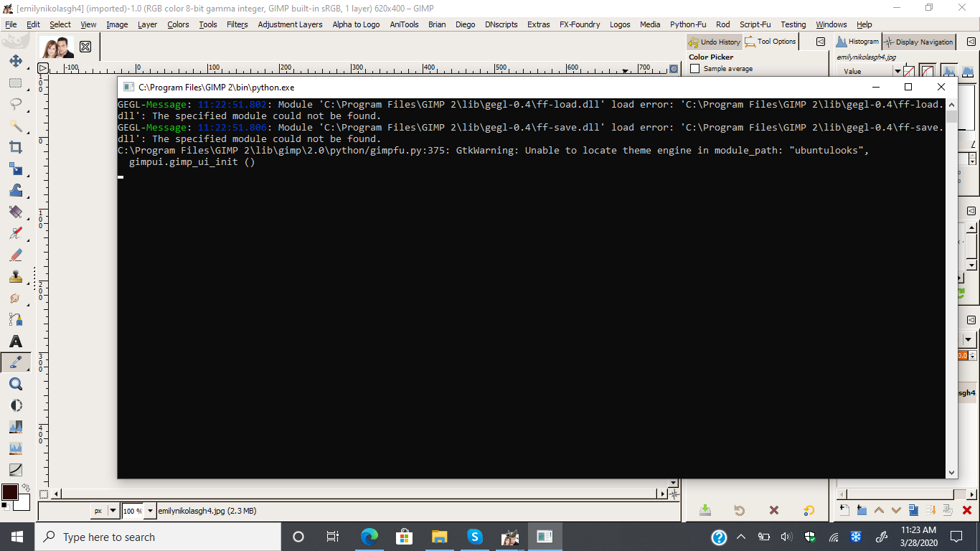Open the FX-Foundry menu
Viewport: 980px width, 551px height.
(580, 24)
